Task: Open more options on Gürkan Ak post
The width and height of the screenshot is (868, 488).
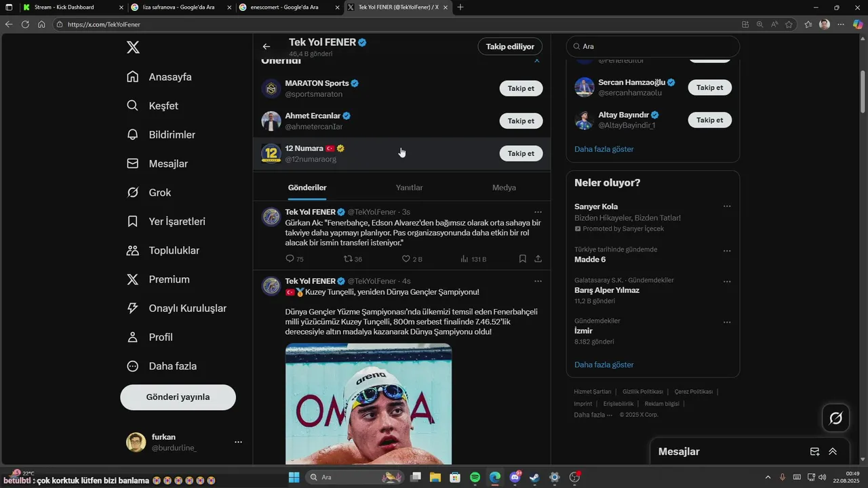Action: (538, 212)
